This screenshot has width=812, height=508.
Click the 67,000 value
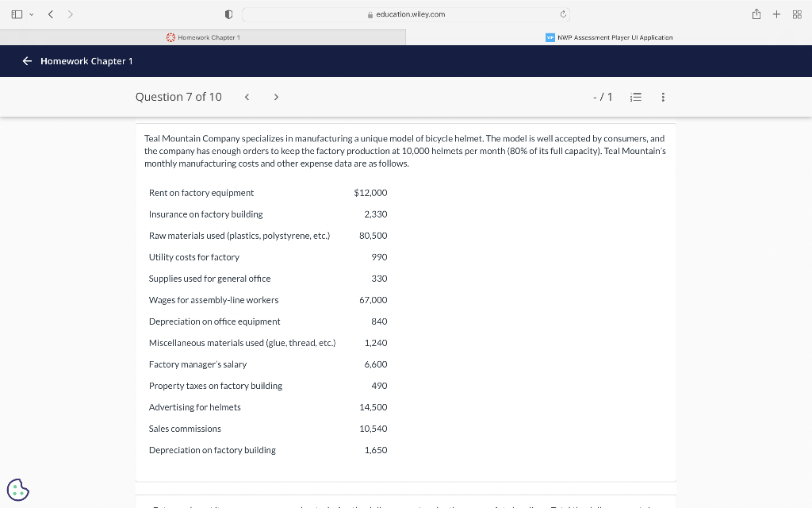373,300
